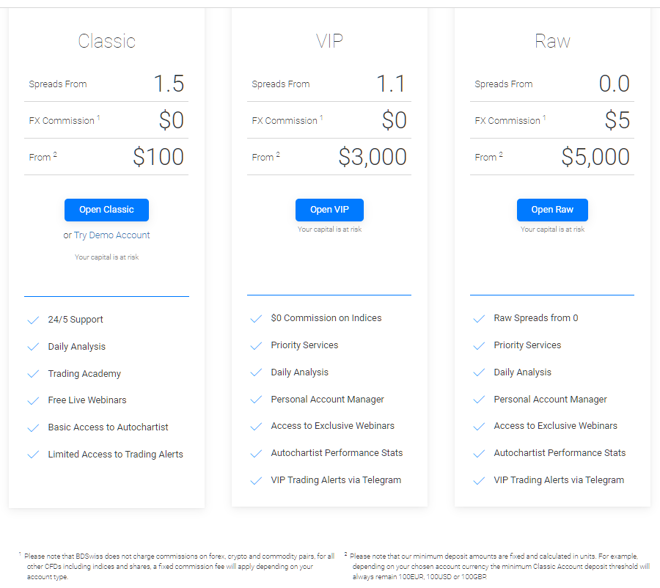Click checkmark beside Raw column's VIP Trading Alerts
The image size is (660, 588).
click(479, 481)
